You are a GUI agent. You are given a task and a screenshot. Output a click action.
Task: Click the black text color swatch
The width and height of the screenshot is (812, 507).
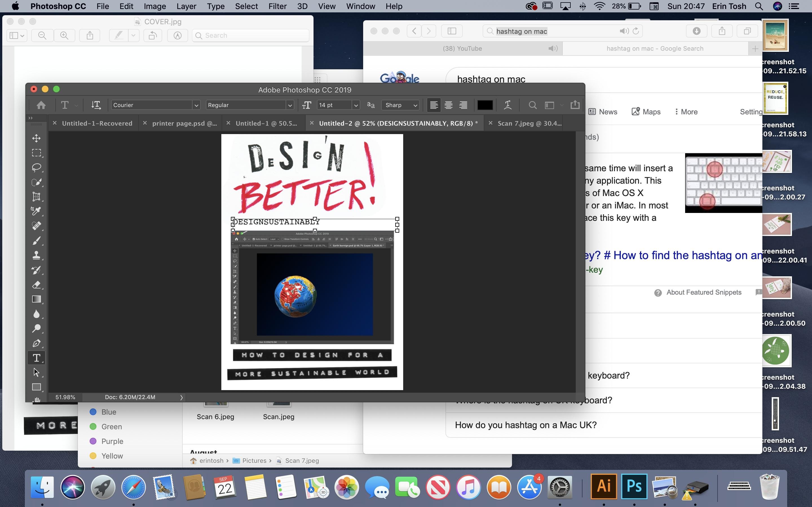485,105
